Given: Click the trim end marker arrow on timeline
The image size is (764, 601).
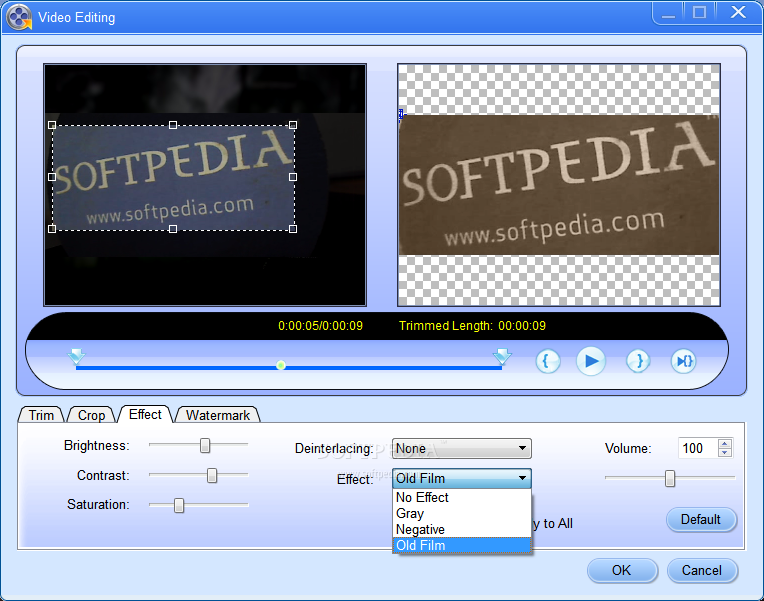Looking at the screenshot, I should pos(502,356).
